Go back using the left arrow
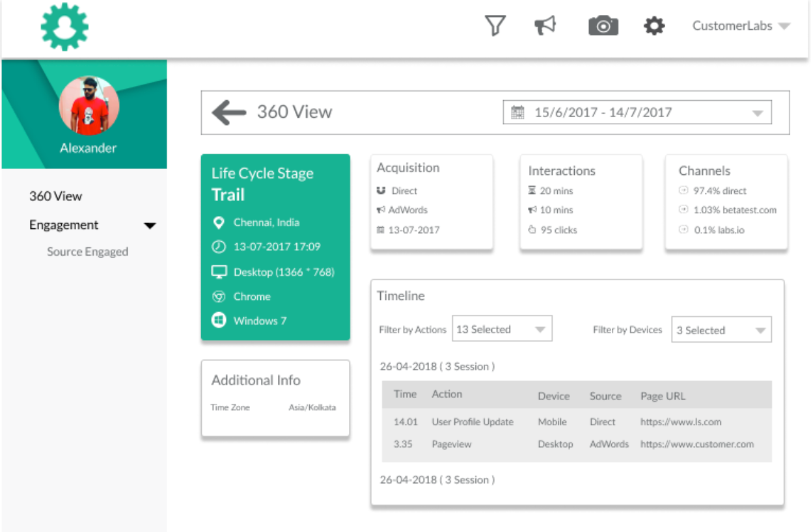The height and width of the screenshot is (532, 811). tap(229, 113)
